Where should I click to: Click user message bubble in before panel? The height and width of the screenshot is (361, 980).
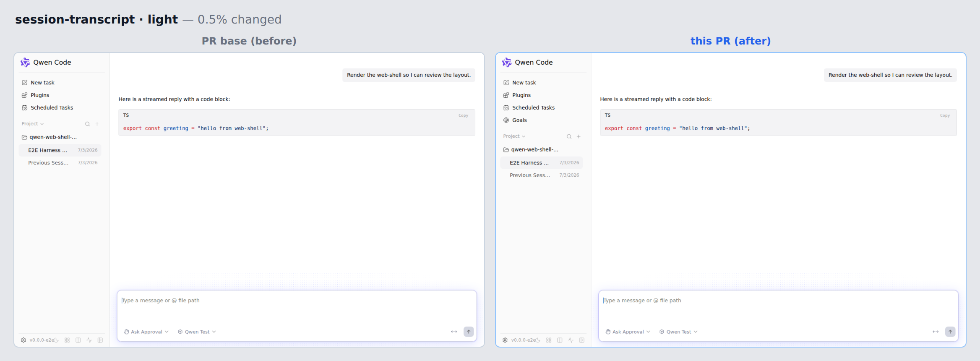point(409,75)
